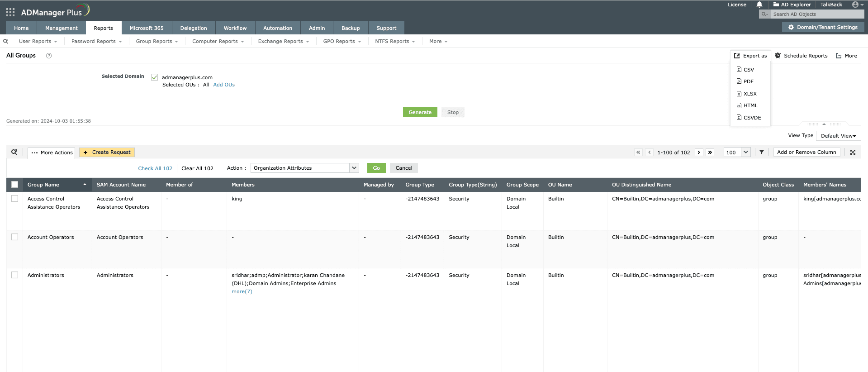The height and width of the screenshot is (372, 868).
Task: Open the filter funnel icon
Action: point(762,153)
